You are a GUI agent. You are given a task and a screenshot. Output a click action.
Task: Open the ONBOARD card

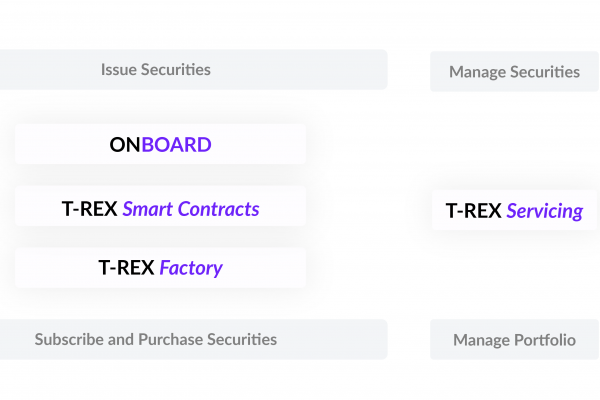point(160,144)
